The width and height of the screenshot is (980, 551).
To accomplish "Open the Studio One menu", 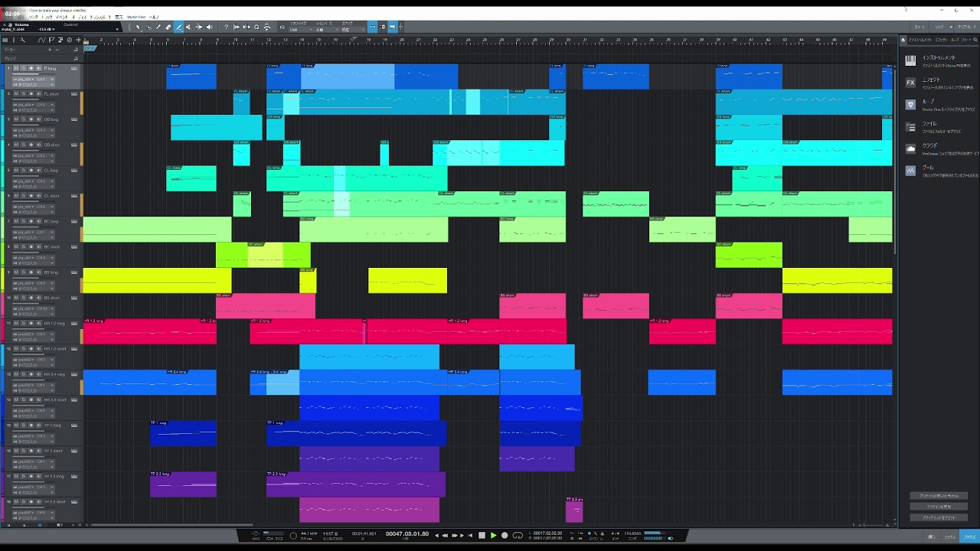I will click(136, 16).
